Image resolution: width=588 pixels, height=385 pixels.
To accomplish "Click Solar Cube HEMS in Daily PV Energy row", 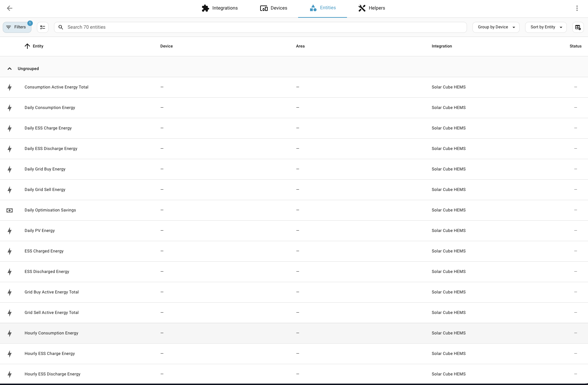I will [x=449, y=231].
